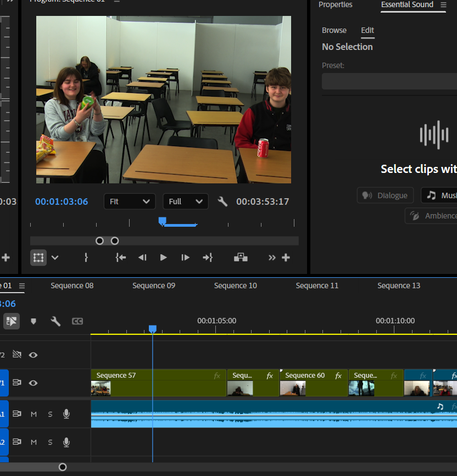457x476 pixels.
Task: Mute audio track A2
Action: click(x=34, y=443)
